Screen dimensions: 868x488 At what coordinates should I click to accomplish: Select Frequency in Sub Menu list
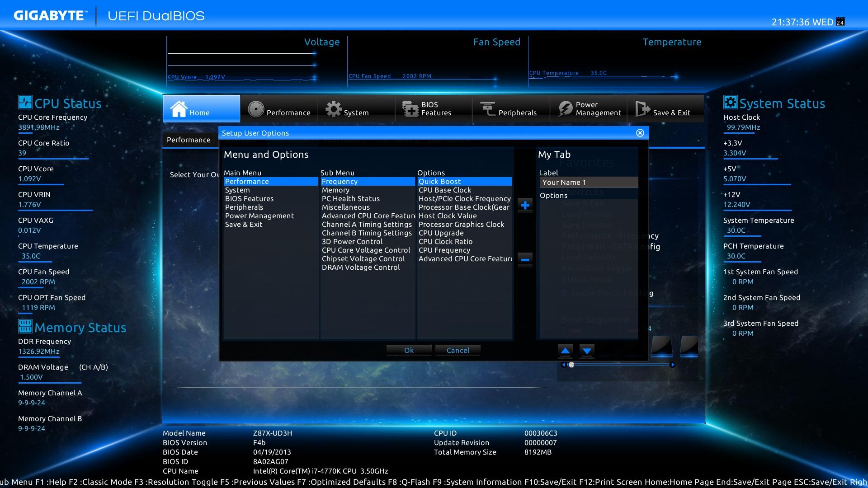(x=368, y=182)
